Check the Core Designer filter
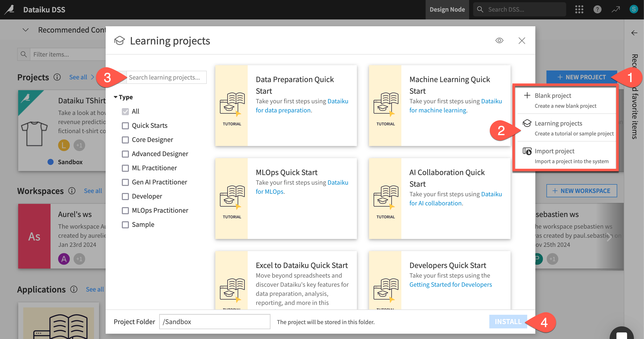Screen dimensions: 644x339 [x=125, y=140]
